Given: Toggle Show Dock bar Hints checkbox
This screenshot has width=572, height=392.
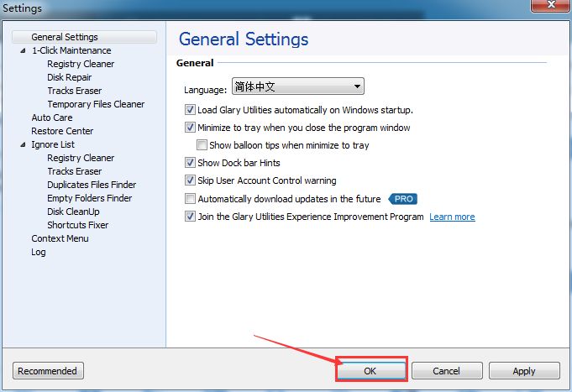Looking at the screenshot, I should click(x=190, y=163).
